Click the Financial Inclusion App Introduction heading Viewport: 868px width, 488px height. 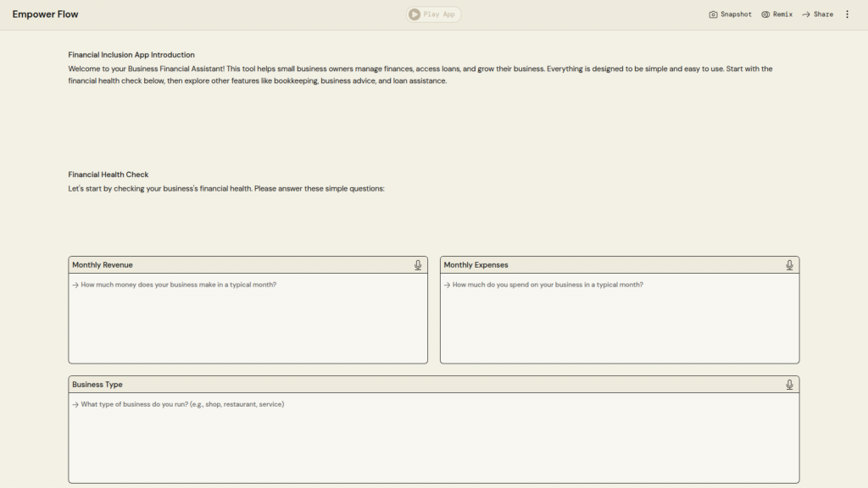131,55
